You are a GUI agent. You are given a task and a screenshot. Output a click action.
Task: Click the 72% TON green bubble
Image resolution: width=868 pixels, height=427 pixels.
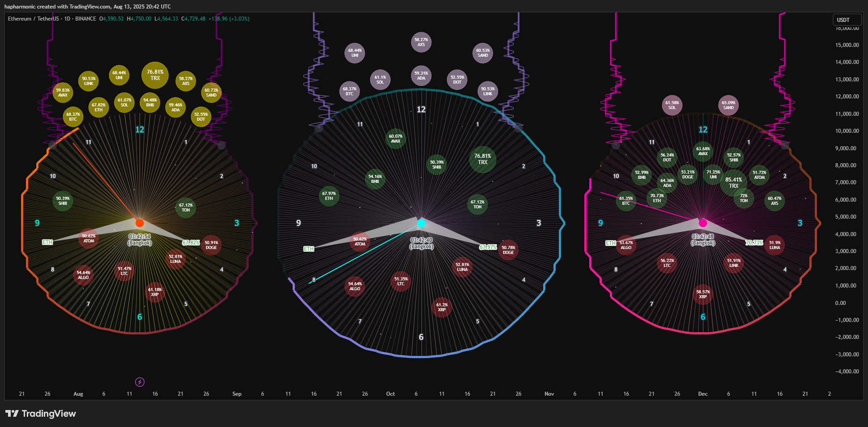tap(744, 198)
